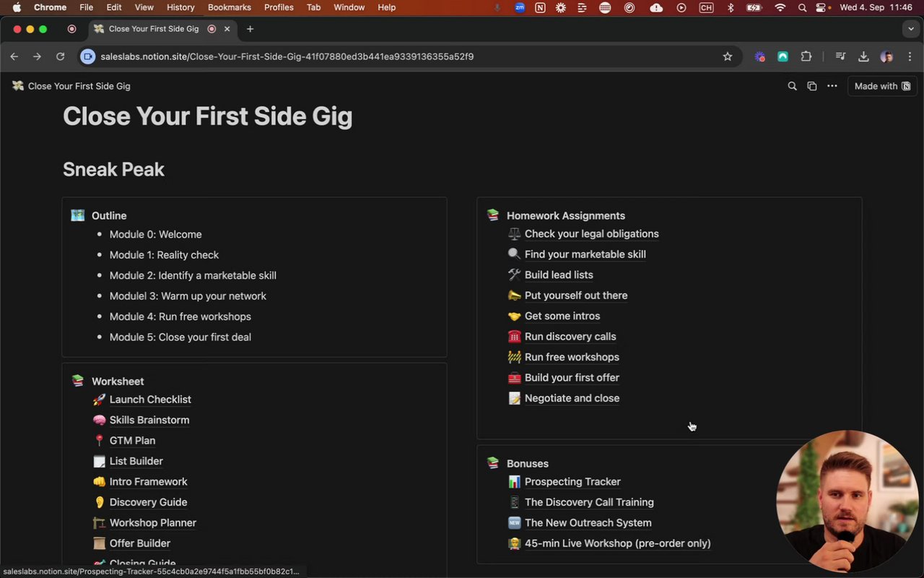924x578 pixels.
Task: Click the duplicate page icon
Action: (x=812, y=86)
